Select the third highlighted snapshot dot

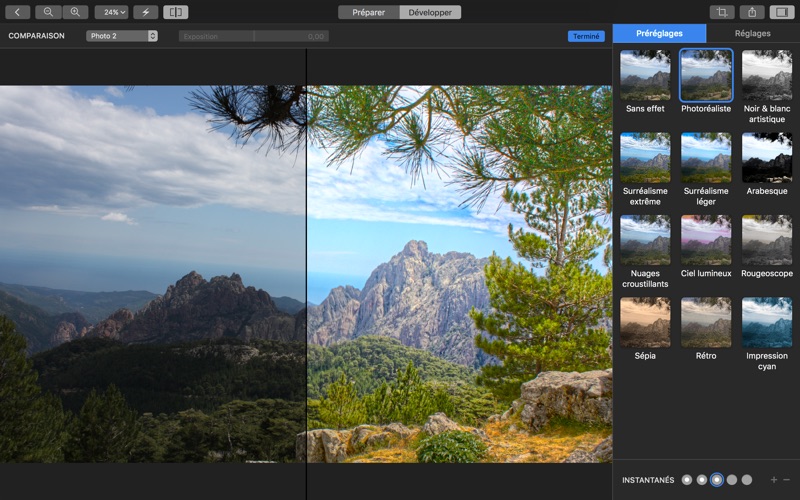(717, 480)
